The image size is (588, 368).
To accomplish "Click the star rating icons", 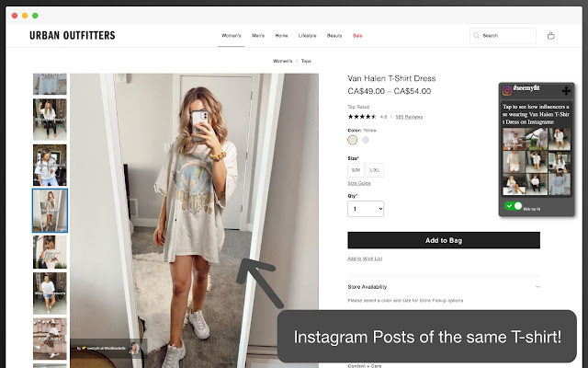I will [361, 117].
